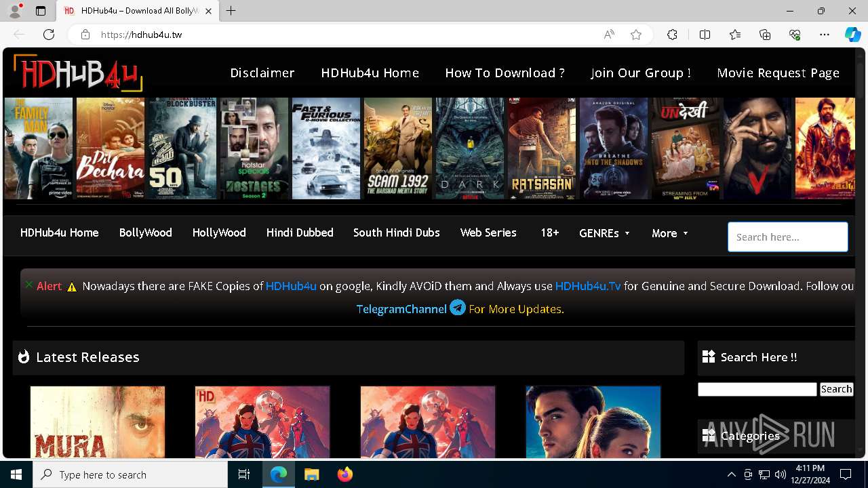This screenshot has height=488, width=868.
Task: Open the Edge profile avatar
Action: 15,11
